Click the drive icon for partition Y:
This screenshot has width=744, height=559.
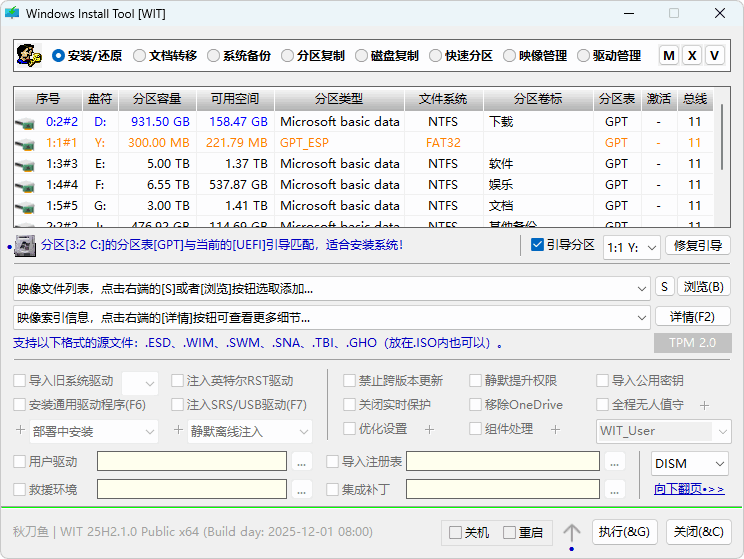click(25, 144)
